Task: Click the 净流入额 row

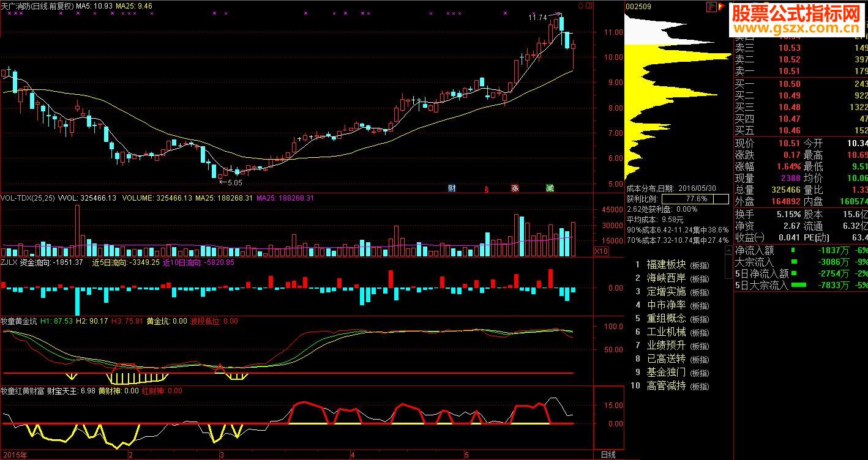Action: 801,250
